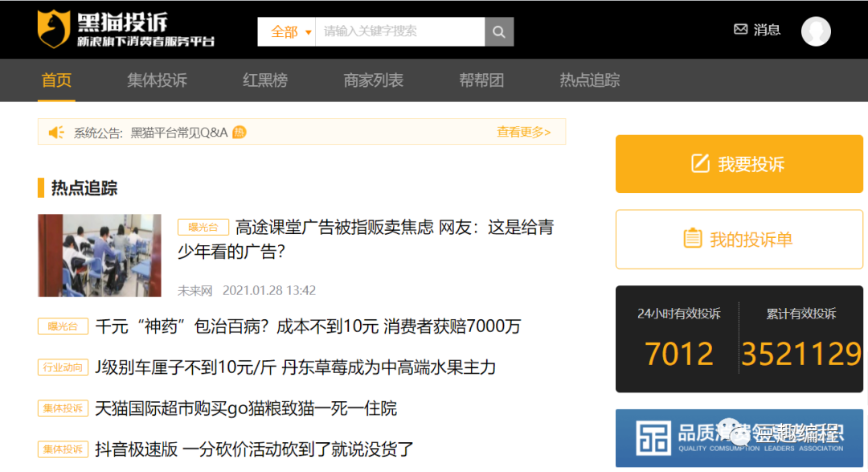The width and height of the screenshot is (868, 472).
Task: Click the 累计有效投诉 count 3521129
Action: coord(801,354)
